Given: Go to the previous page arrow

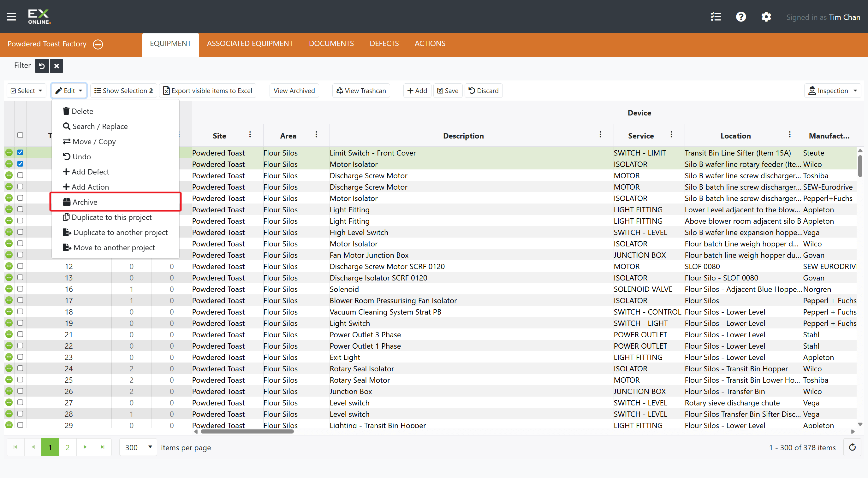Looking at the screenshot, I should point(33,447).
